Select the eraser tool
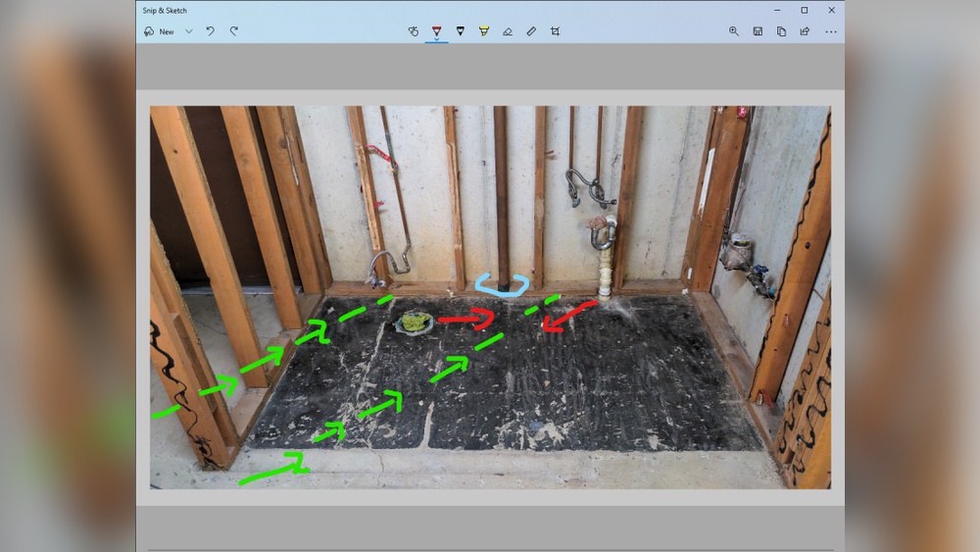The image size is (980, 552). click(x=508, y=31)
